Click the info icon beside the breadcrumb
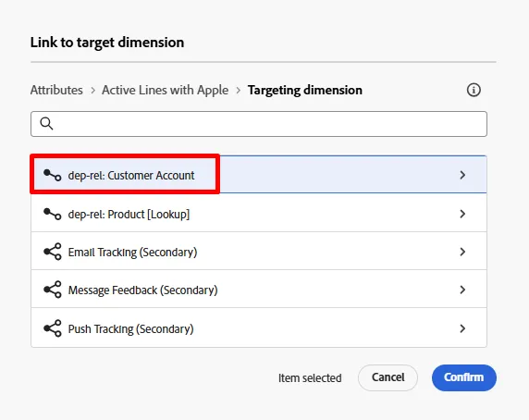The width and height of the screenshot is (529, 420). [x=474, y=90]
